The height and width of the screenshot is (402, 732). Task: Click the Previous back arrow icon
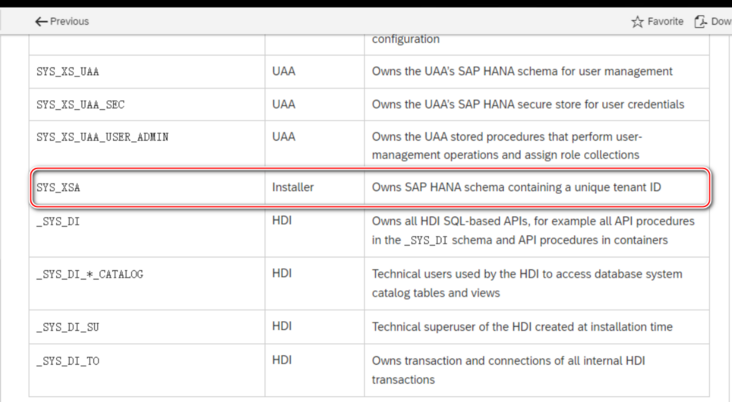point(41,21)
